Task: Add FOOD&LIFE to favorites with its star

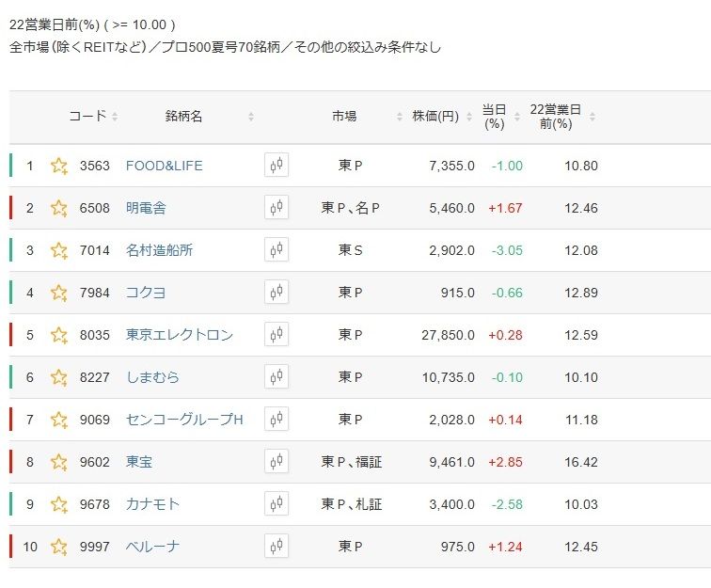Action: (x=59, y=166)
